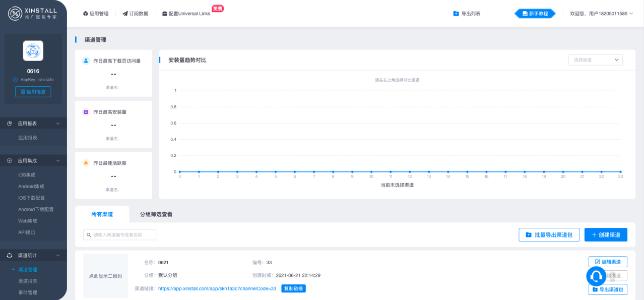Click the 应用管理 menu icon

pos(85,14)
